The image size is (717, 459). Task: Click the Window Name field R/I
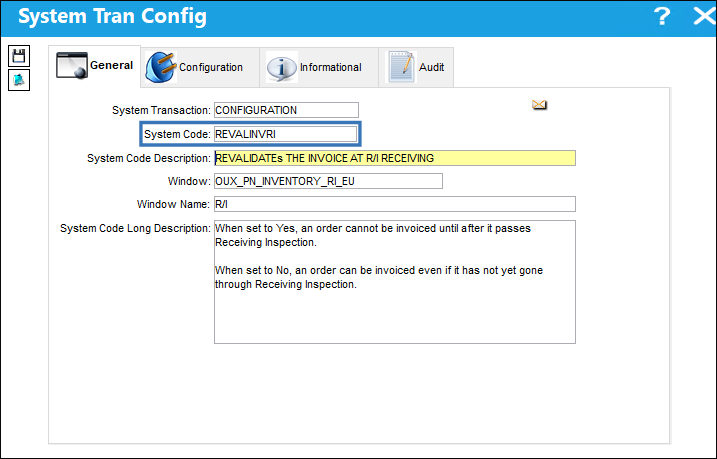[x=395, y=204]
